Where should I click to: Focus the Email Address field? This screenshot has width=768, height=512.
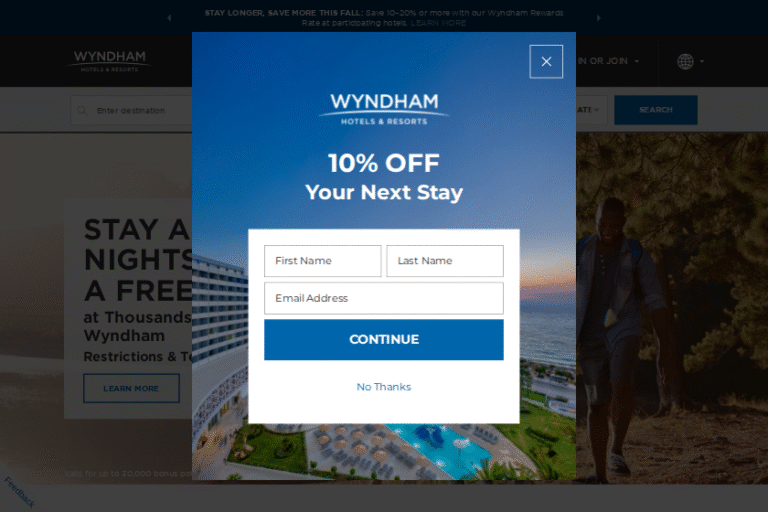pyautogui.click(x=384, y=298)
